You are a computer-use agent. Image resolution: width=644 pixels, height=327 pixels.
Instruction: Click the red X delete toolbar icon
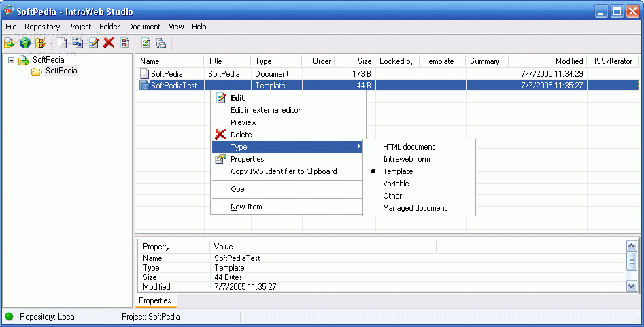point(109,43)
